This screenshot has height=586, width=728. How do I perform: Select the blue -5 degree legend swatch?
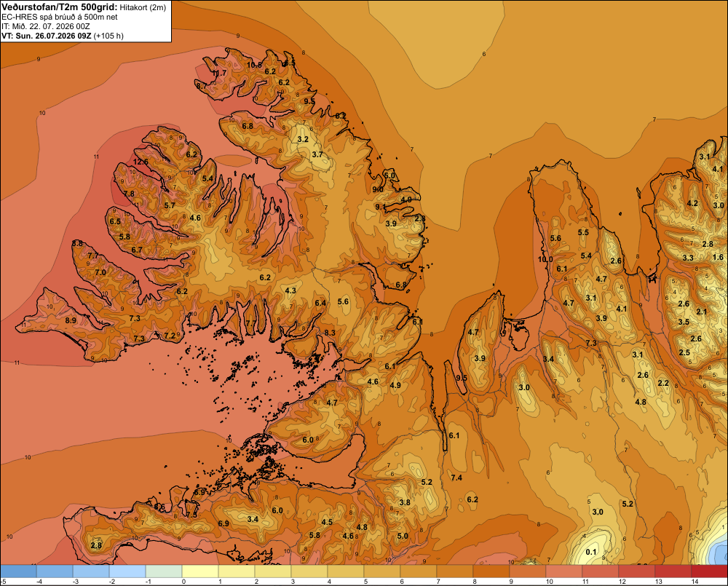pyautogui.click(x=18, y=571)
